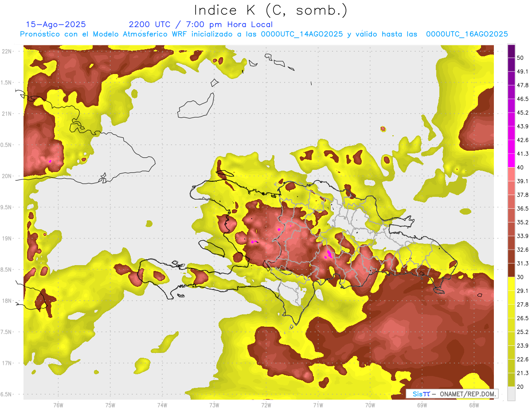Click the colorbar value "31.3"

(523, 263)
